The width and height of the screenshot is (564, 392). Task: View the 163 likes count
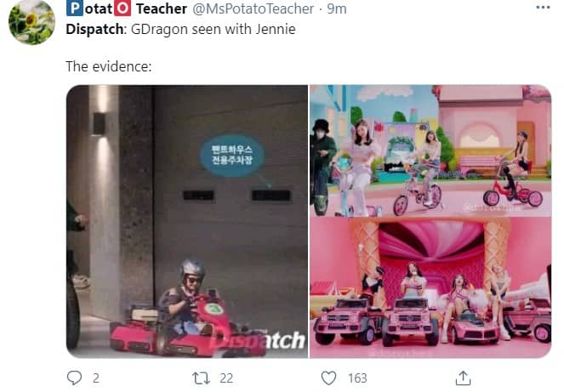[x=357, y=378]
